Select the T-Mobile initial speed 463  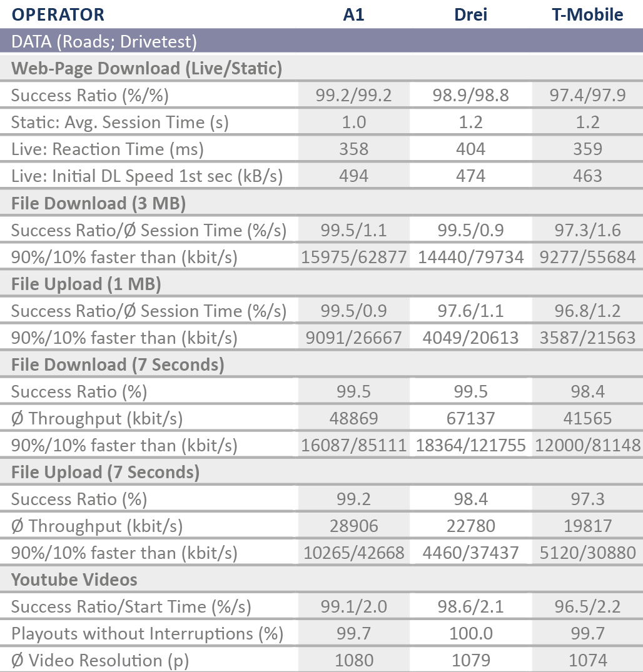coord(588,176)
